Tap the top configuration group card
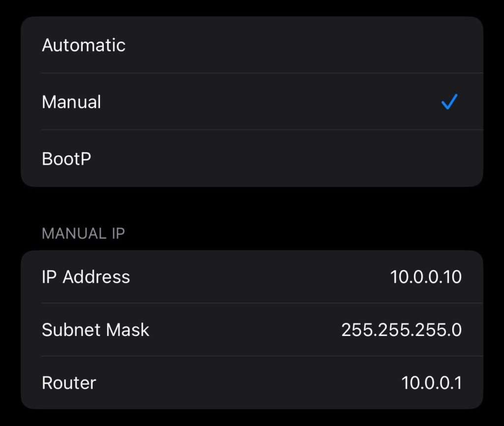Image resolution: width=504 pixels, height=426 pixels. pyautogui.click(x=252, y=102)
